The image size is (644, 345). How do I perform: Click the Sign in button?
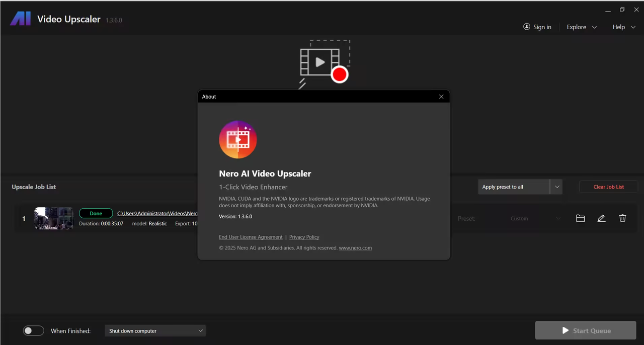tap(537, 27)
